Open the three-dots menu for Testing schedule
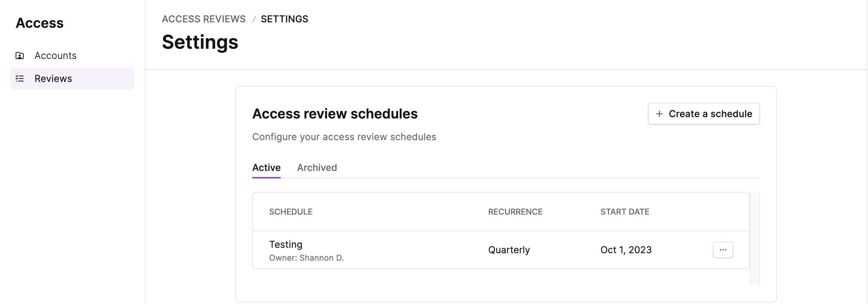The height and width of the screenshot is (304, 868). pyautogui.click(x=723, y=250)
